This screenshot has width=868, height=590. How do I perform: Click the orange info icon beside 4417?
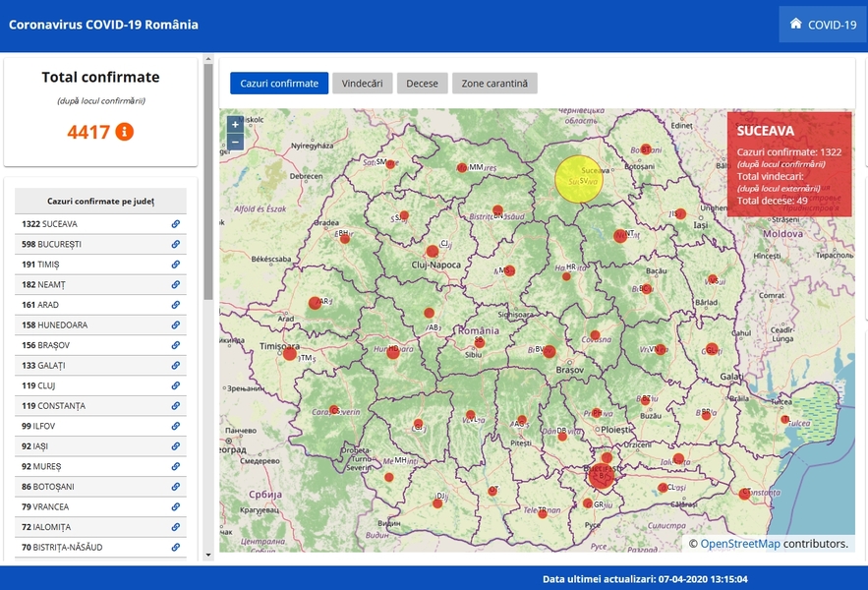pos(124,132)
